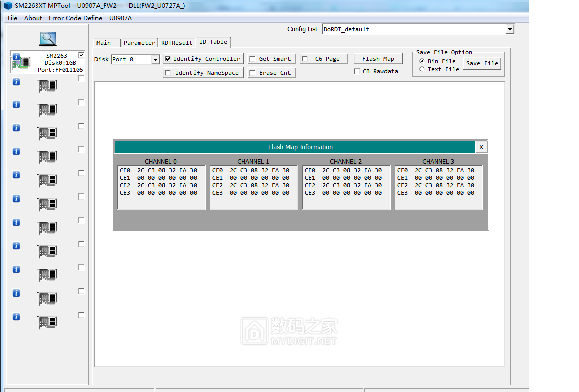This screenshot has width=579, height=392.
Task: Enable the Erase Cnt checkbox
Action: click(x=253, y=73)
